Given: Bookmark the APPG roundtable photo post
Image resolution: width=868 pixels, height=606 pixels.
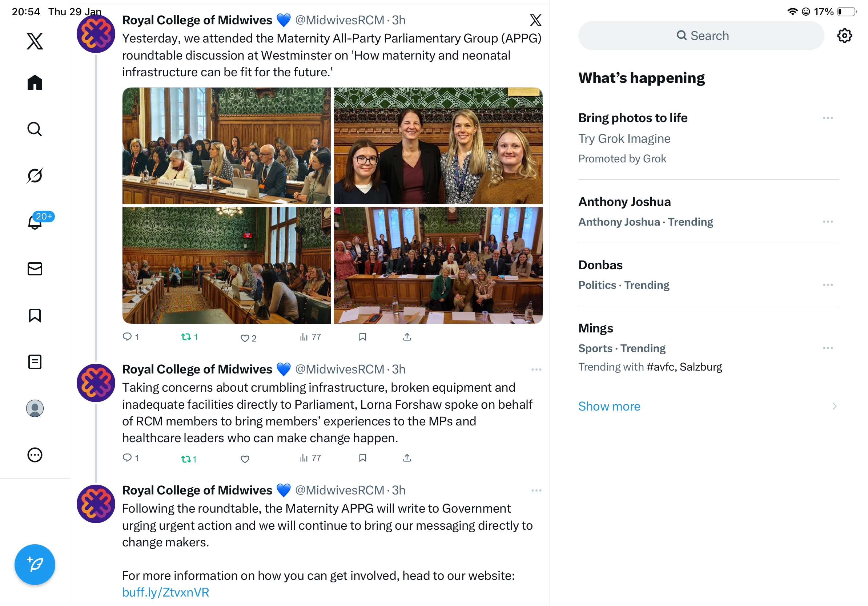Looking at the screenshot, I should [x=362, y=337].
